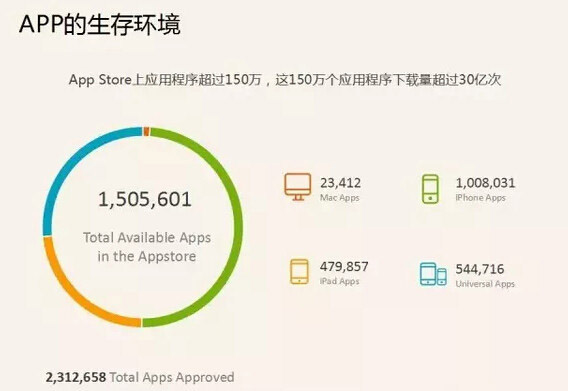Click the green iPhone icon
The image size is (568, 391).
pyautogui.click(x=430, y=188)
